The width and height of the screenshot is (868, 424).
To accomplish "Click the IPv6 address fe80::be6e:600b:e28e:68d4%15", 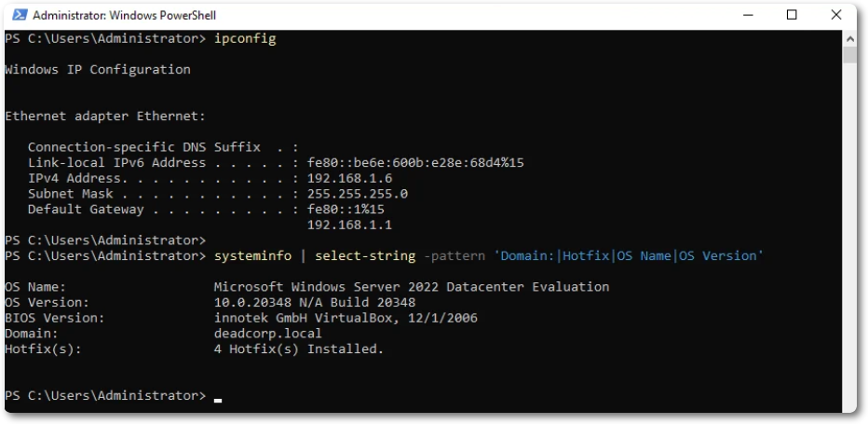I will point(415,163).
